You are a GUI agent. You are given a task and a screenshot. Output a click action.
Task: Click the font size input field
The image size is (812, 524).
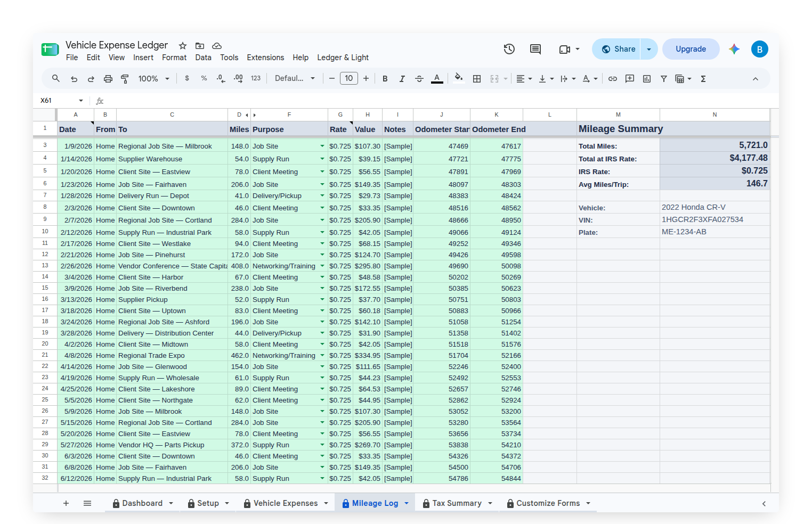349,79
